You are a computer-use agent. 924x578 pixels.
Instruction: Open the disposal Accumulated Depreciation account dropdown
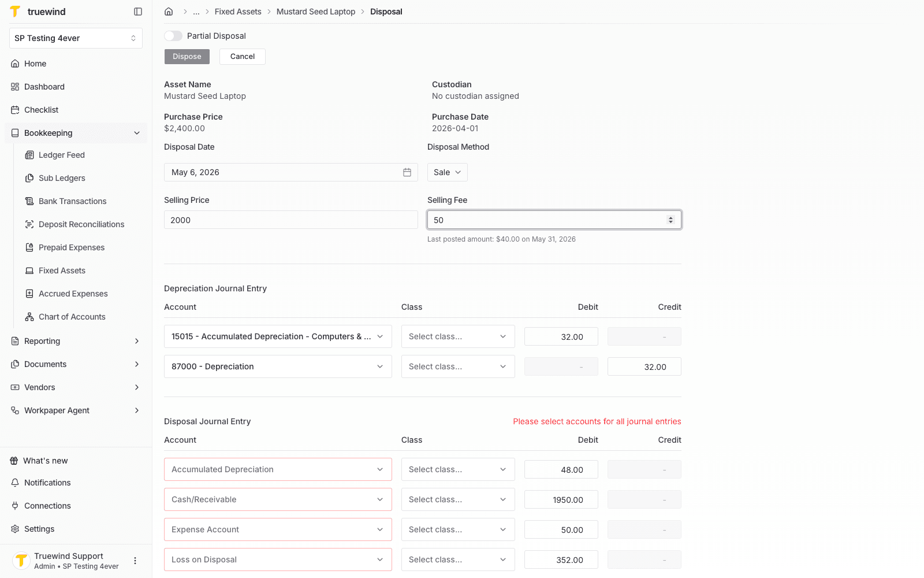pyautogui.click(x=278, y=469)
